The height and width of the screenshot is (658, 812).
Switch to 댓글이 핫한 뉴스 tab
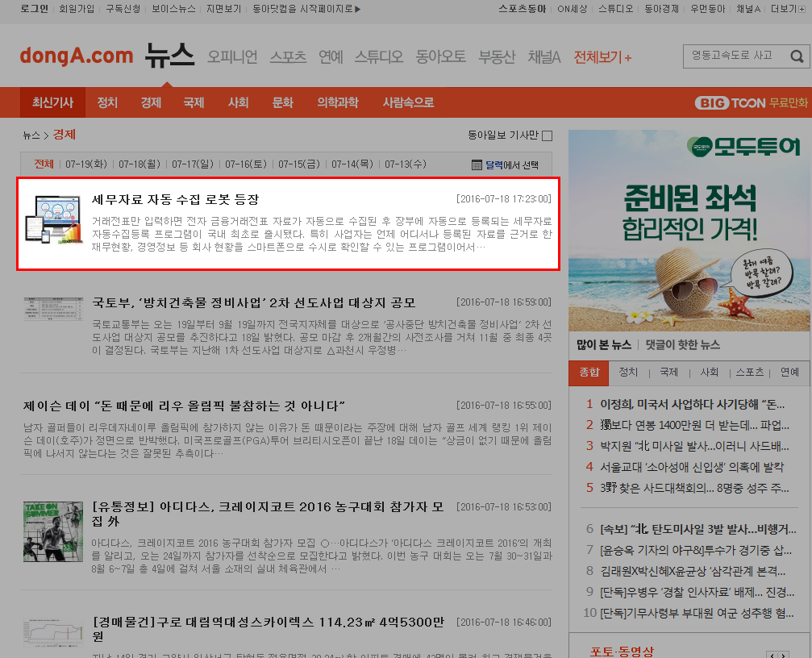tap(681, 344)
